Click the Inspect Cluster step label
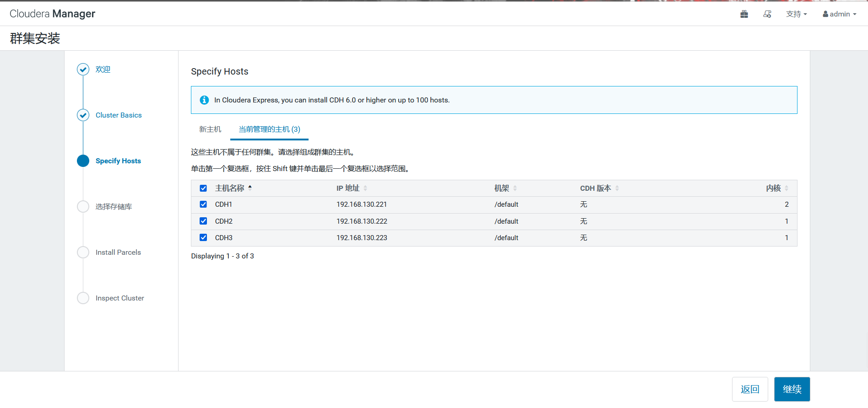Screen dimensions: 868x408 pos(120,298)
